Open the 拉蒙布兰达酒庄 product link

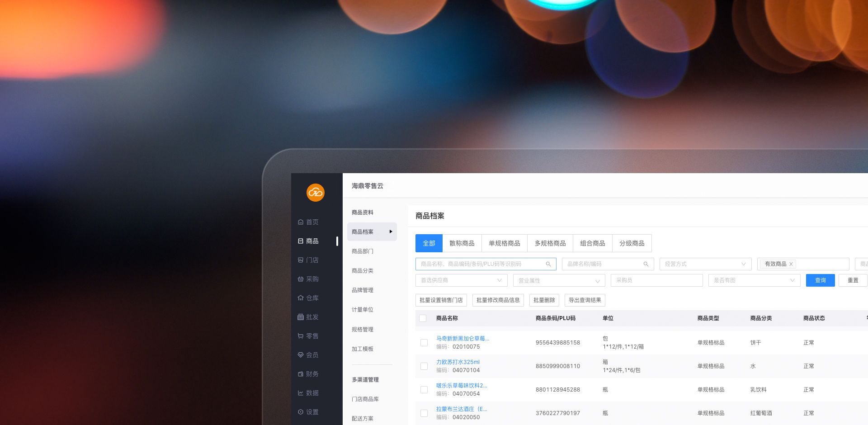[462, 409]
